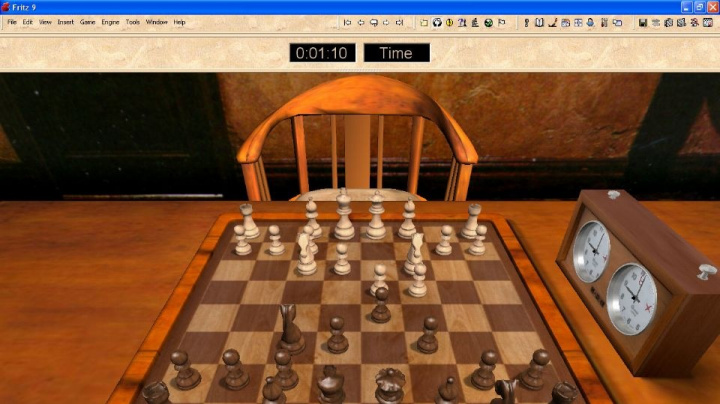This screenshot has width=720, height=404.
Task: Click the 0:01:10 clock display
Action: (322, 53)
